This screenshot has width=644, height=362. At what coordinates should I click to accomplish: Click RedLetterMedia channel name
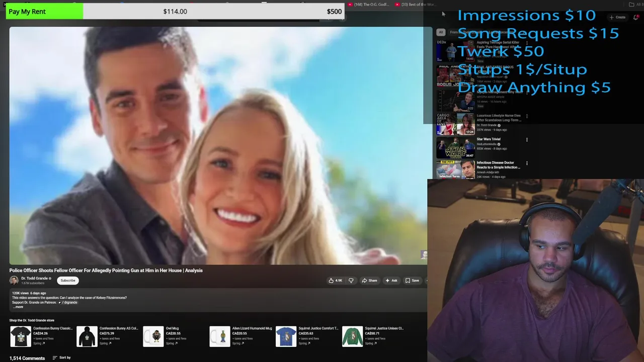coord(486,144)
